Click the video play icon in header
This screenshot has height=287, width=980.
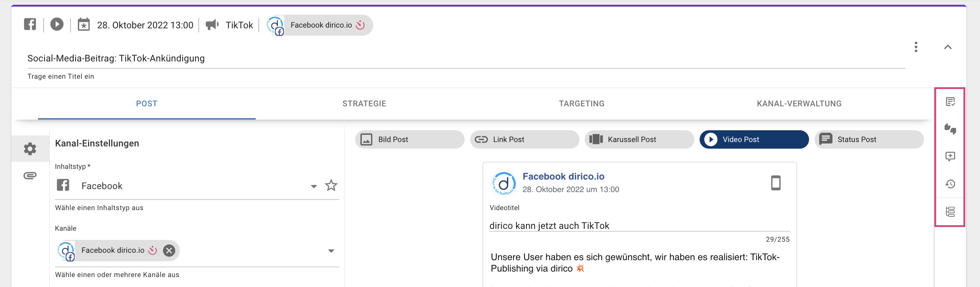coord(57,24)
